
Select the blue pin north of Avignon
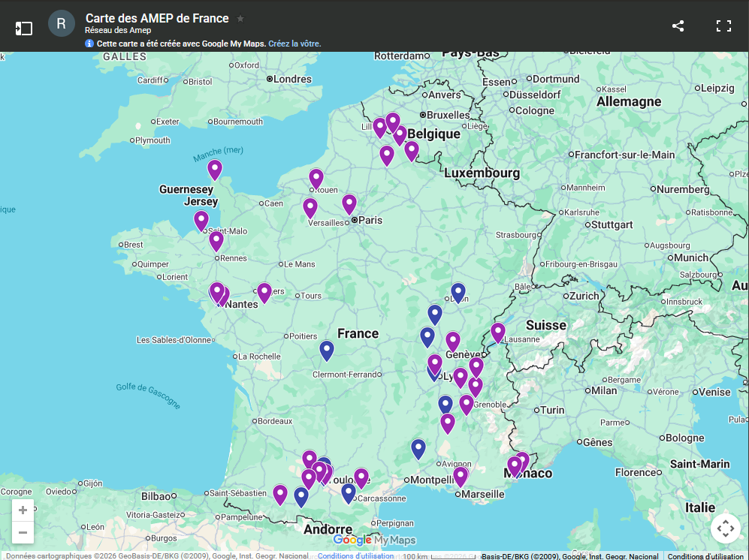418,448
